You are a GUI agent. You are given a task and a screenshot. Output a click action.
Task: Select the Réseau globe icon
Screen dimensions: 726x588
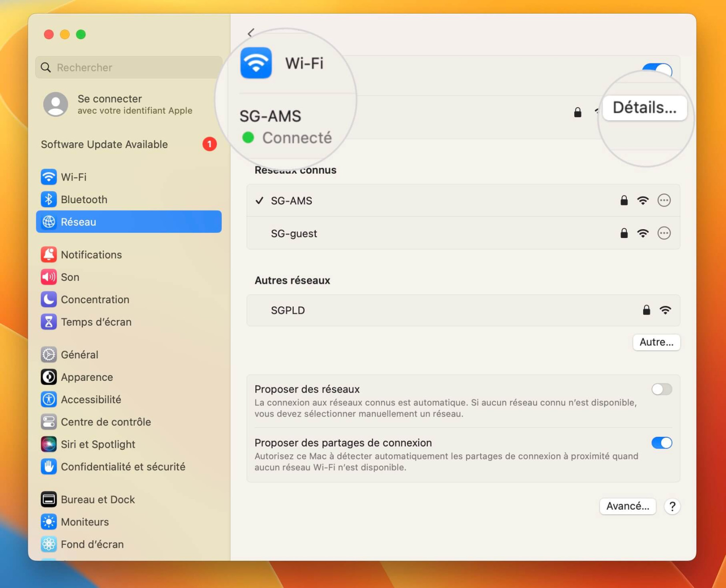(x=49, y=222)
